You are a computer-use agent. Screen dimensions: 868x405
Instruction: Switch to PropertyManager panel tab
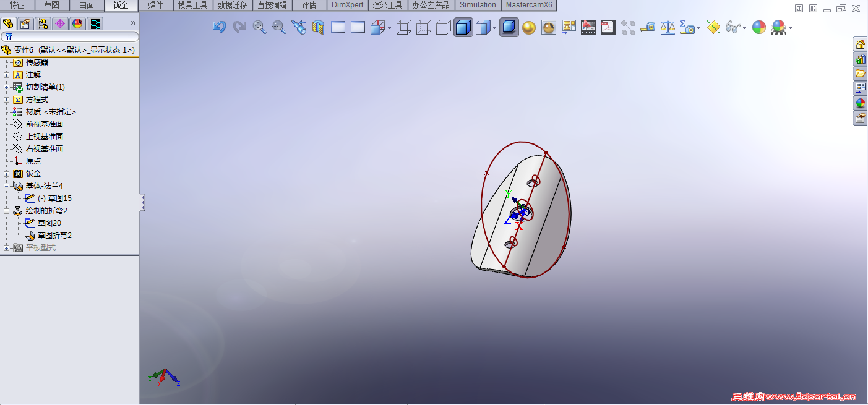coord(25,23)
